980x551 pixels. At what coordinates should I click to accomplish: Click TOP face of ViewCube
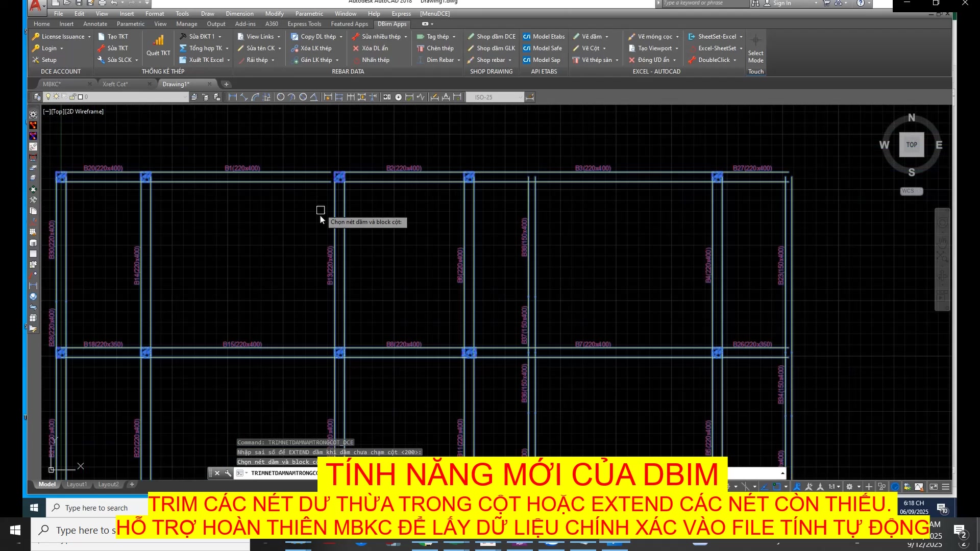(912, 145)
